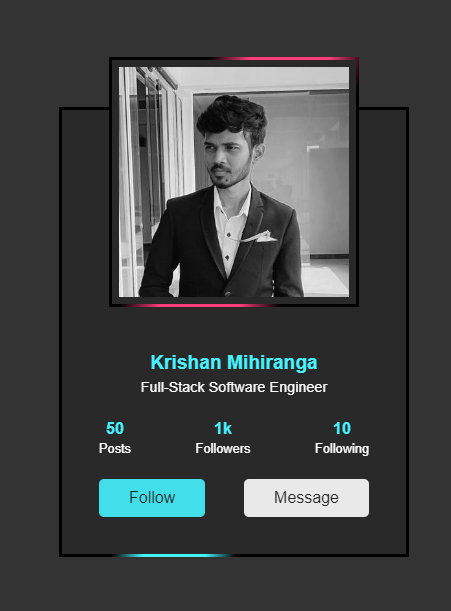Viewport: 451px width, 611px height.
Task: Click the Posts label
Action: tap(115, 448)
